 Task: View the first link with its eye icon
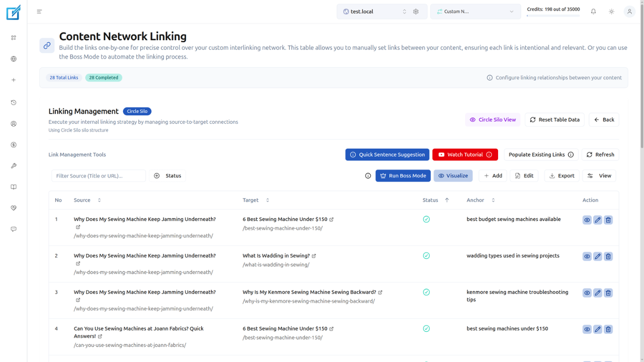tap(587, 220)
